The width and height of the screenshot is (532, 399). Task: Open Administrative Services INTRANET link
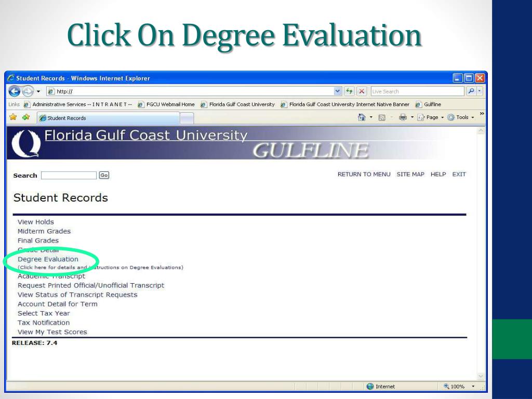click(78, 104)
